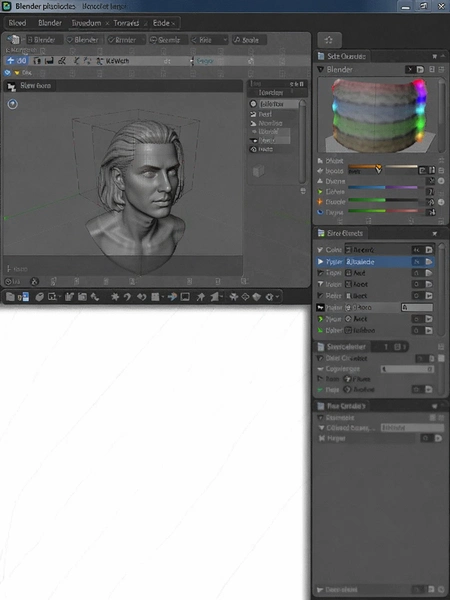This screenshot has height=600, width=450.
Task: Click the pin icon in the Sdt Ouxdds panel header
Action: point(435,56)
